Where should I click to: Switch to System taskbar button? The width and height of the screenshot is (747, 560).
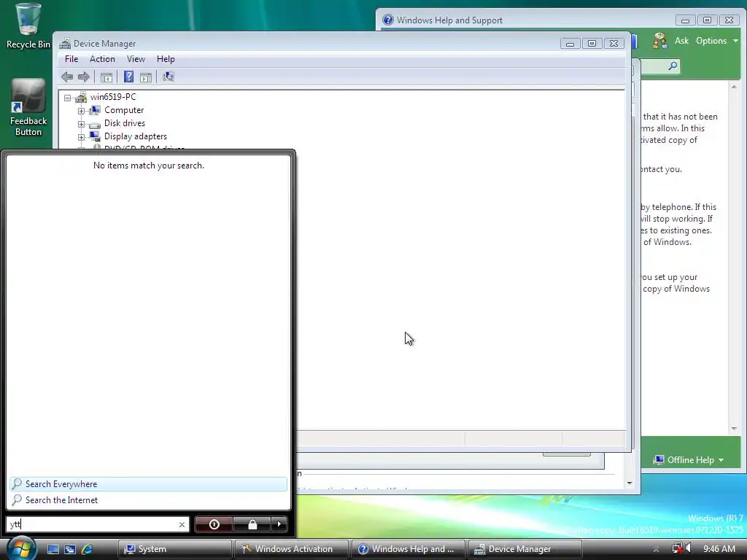click(174, 549)
